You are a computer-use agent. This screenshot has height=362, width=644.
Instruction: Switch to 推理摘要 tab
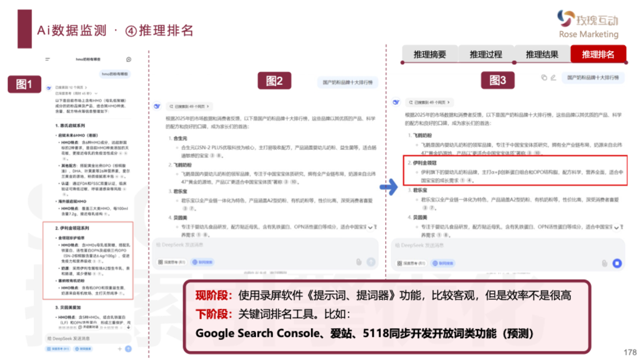pos(429,54)
